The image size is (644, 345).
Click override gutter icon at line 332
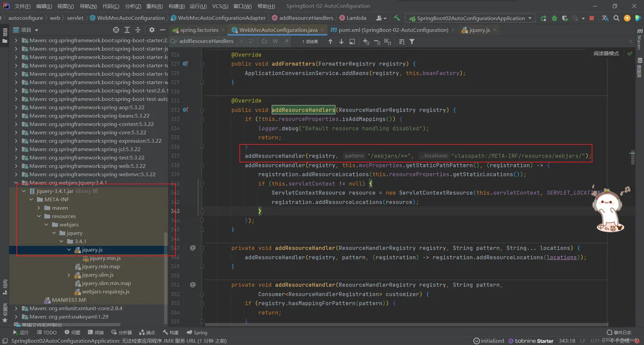coord(185,110)
